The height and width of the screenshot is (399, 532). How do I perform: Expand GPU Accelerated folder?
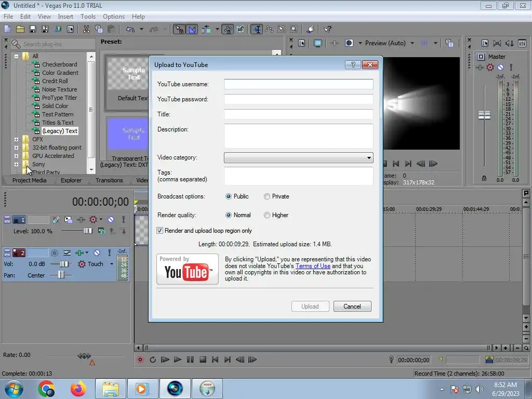point(16,156)
